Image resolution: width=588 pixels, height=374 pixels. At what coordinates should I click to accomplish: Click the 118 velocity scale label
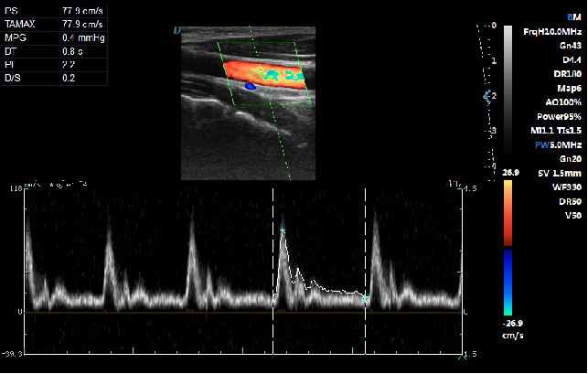pyautogui.click(x=16, y=188)
